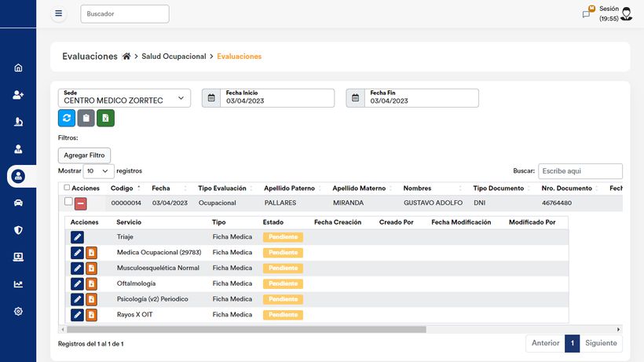Image resolution: width=644 pixels, height=362 pixels.
Task: Select page 1 in pagination
Action: coord(572,343)
